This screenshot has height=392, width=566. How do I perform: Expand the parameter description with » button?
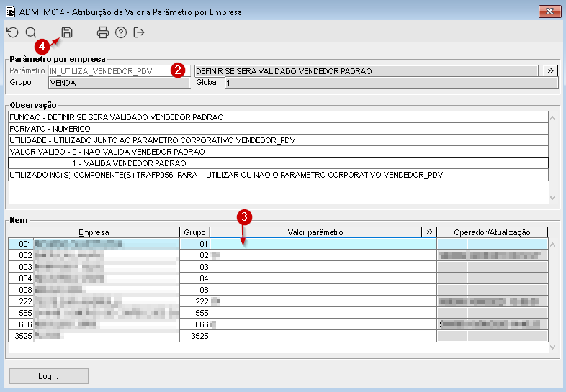click(550, 70)
